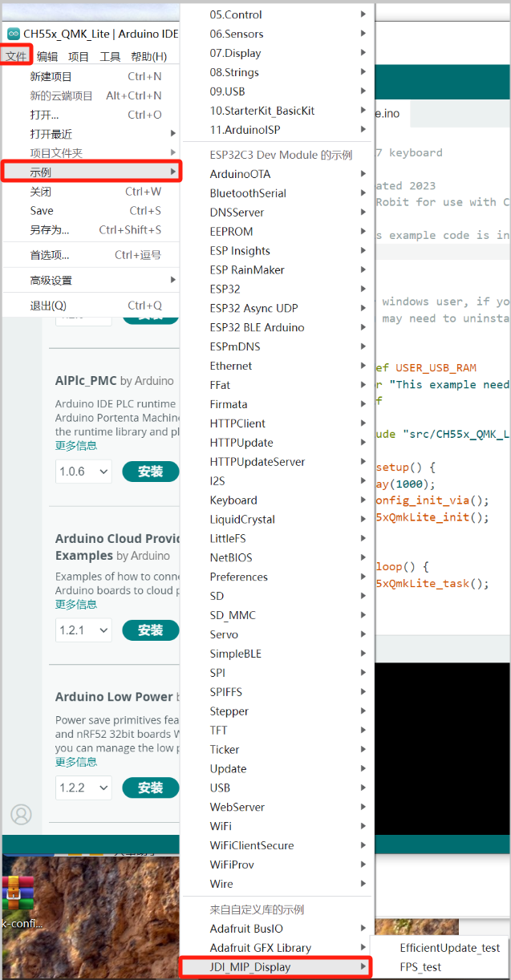Image resolution: width=511 pixels, height=980 pixels.
Task: Click the user account profile icon
Action: (x=21, y=814)
